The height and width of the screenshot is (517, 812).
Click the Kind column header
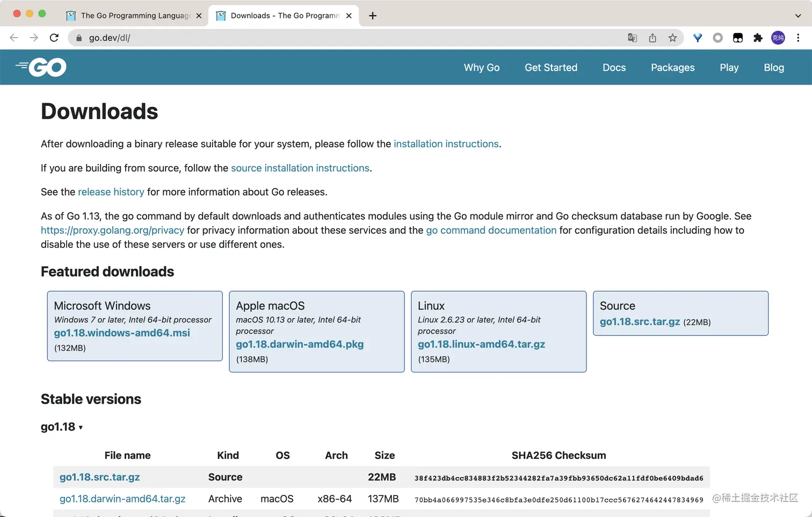228,455
